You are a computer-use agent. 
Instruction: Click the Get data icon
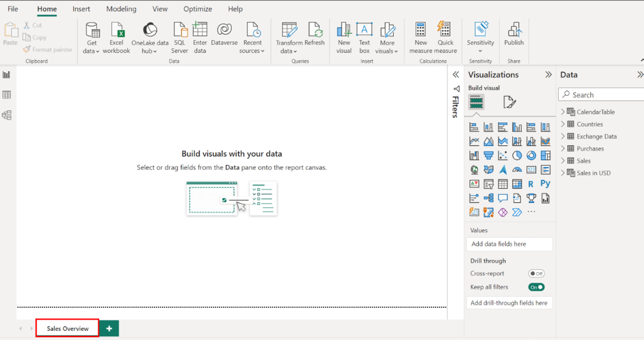click(x=92, y=30)
